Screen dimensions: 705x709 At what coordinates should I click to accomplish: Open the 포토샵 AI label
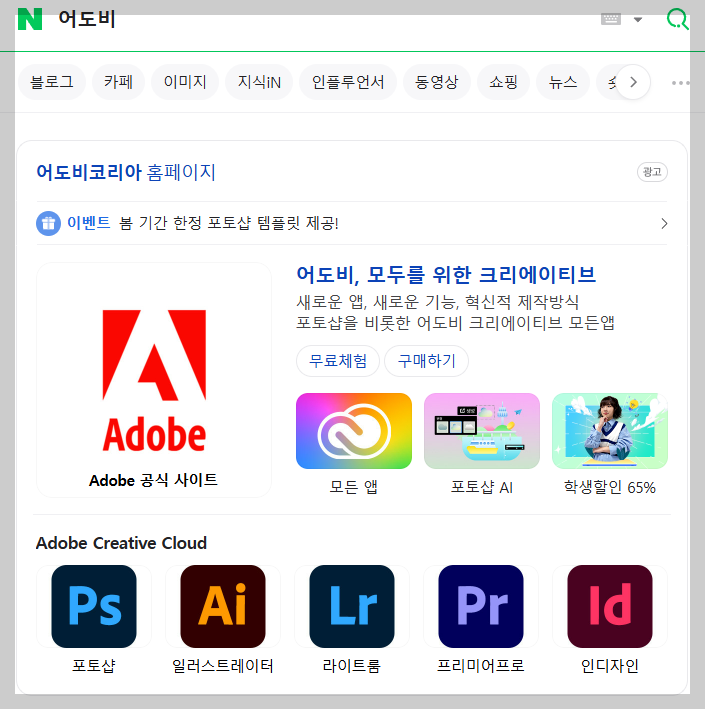482,487
